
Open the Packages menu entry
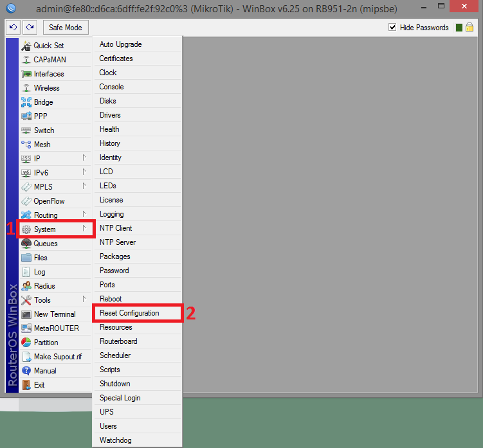pos(138,256)
